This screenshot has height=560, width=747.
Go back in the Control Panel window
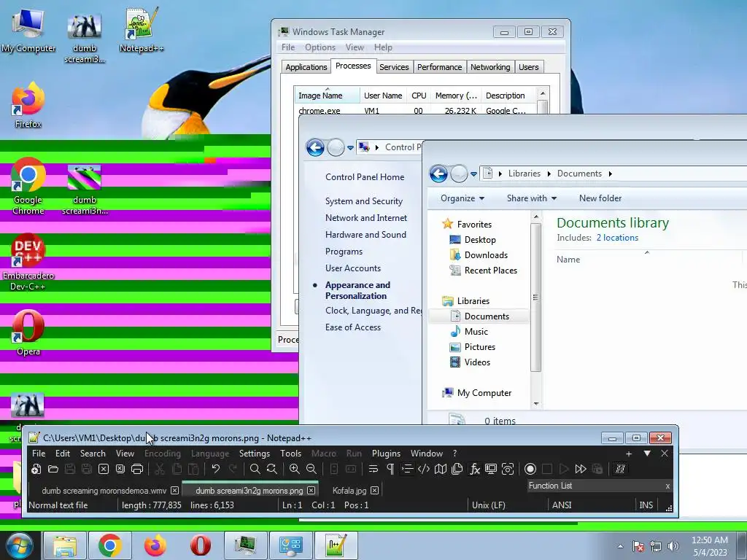coord(315,147)
